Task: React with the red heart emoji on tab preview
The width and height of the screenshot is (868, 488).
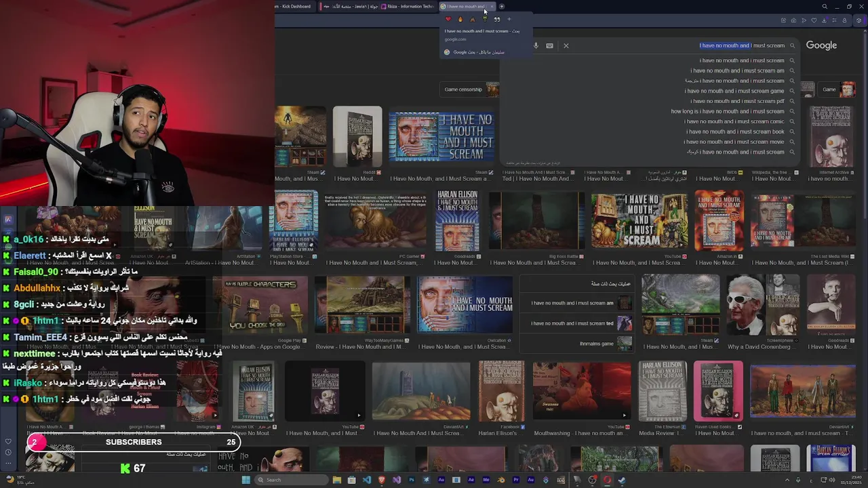Action: coord(448,19)
